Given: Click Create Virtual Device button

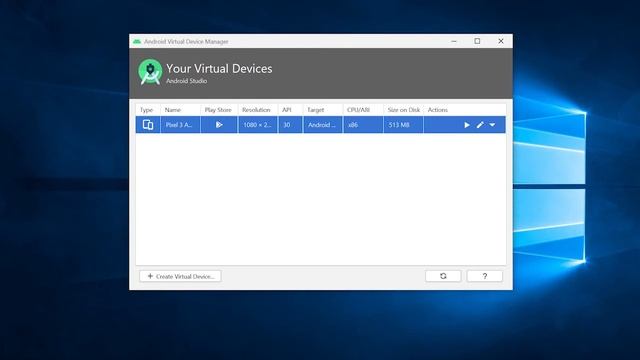Looking at the screenshot, I should tap(180, 276).
